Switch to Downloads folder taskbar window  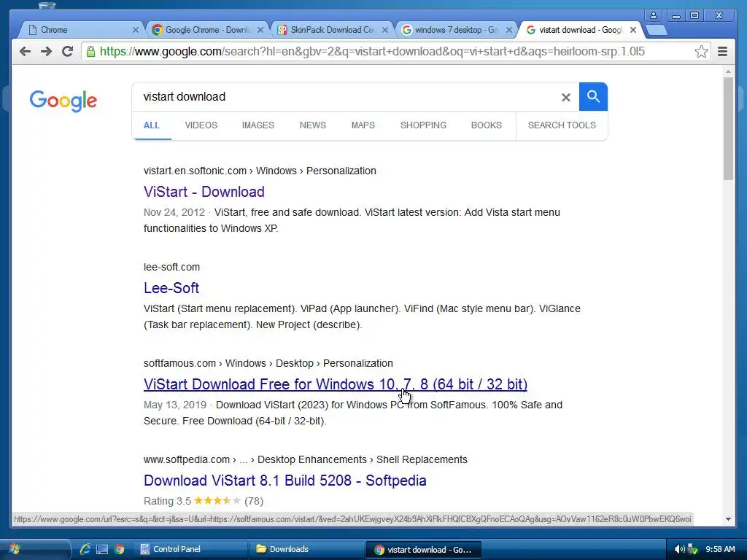307,549
